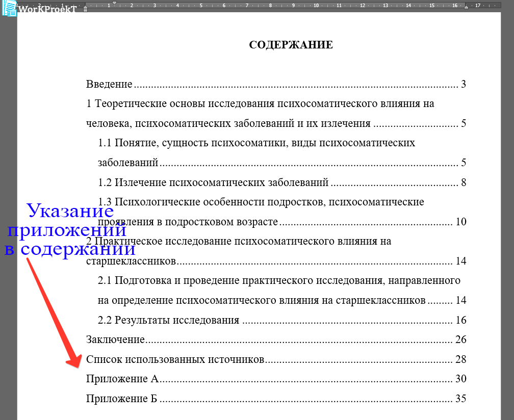Screen dimensions: 514x420
Task: Click page number 35 for Приложение Б
Action: click(461, 399)
